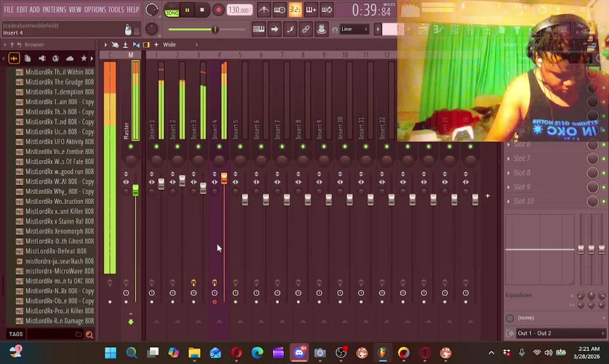The width and height of the screenshot is (609, 364).
Task: Select the browser starred favorites tab icon
Action: coord(84,59)
